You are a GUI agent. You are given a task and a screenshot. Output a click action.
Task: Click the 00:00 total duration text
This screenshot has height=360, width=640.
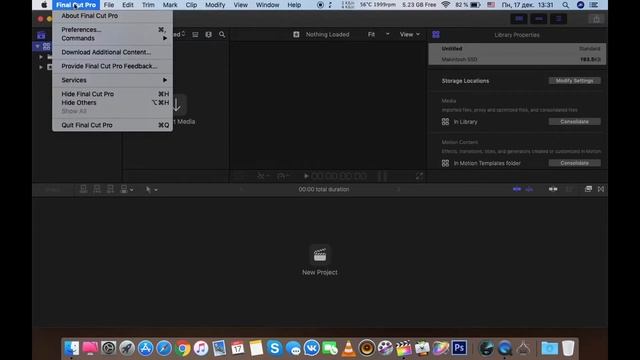pyautogui.click(x=324, y=189)
